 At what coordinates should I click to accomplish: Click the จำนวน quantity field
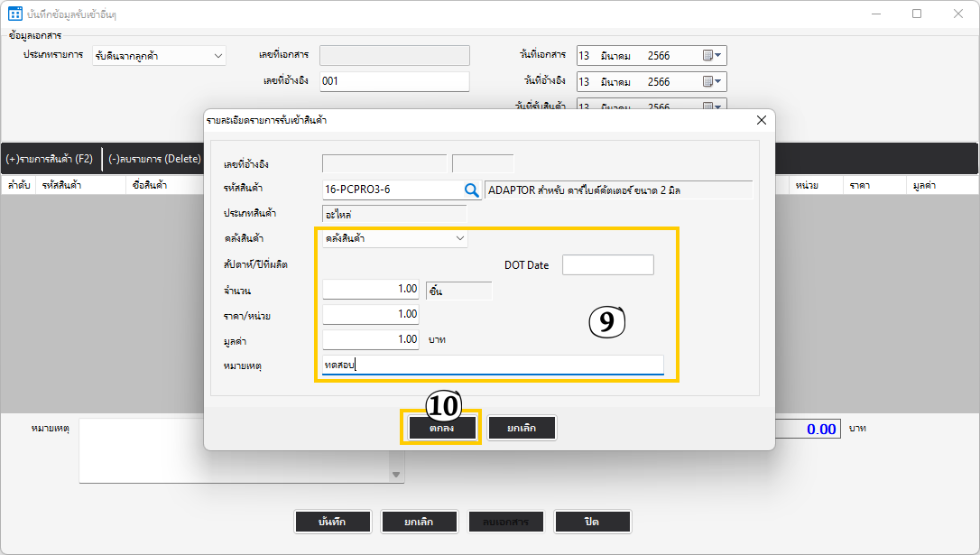(370, 290)
